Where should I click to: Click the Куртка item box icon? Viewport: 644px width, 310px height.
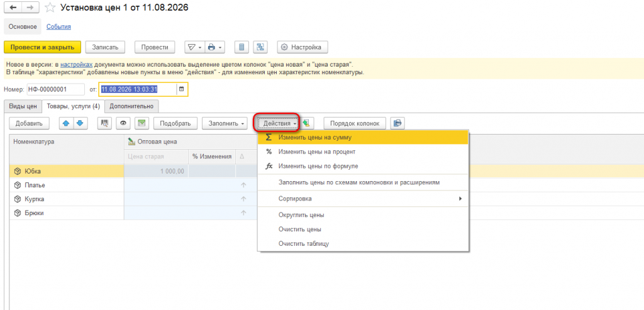(17, 199)
